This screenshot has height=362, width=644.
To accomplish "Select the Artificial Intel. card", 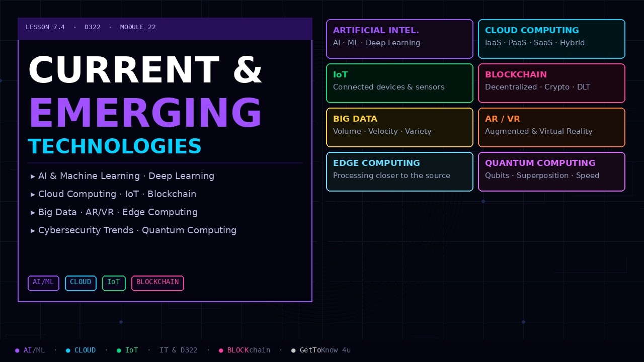I will click(399, 39).
